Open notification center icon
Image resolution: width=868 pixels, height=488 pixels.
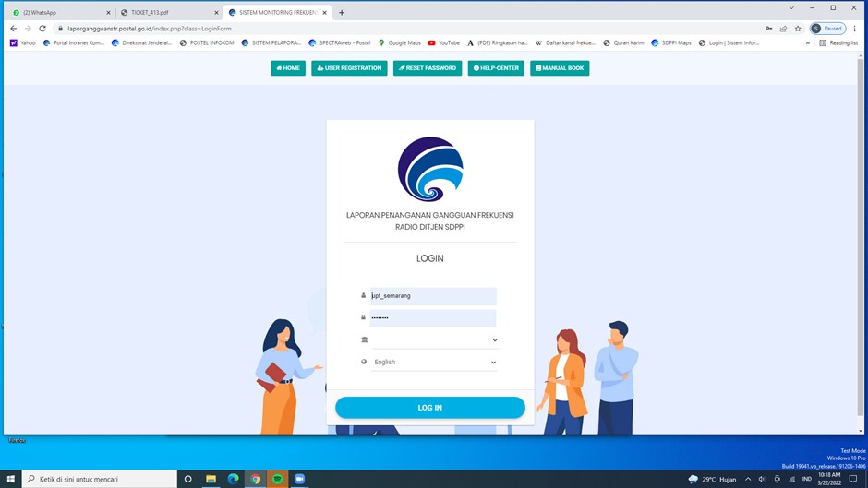(853, 479)
